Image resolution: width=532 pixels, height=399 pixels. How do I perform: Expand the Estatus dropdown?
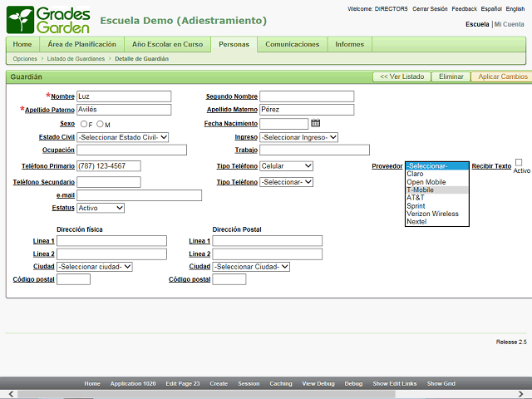click(x=101, y=208)
